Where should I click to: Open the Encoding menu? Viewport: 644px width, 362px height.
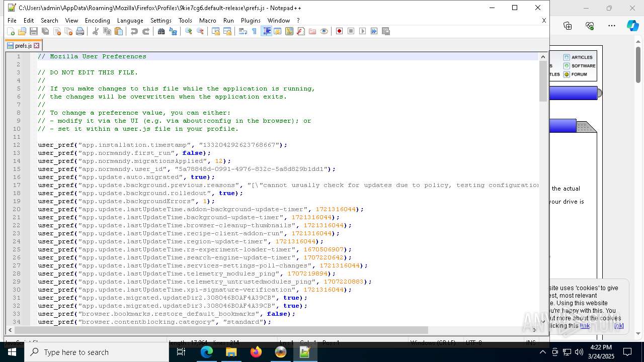97,21
